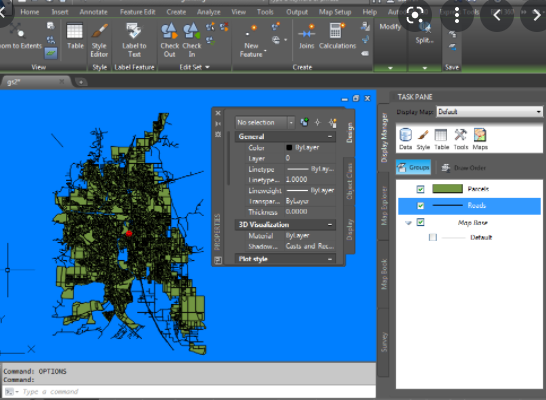Screen dimensions: 546x400
Task: Open Table in Task Pane
Action: tap(441, 139)
